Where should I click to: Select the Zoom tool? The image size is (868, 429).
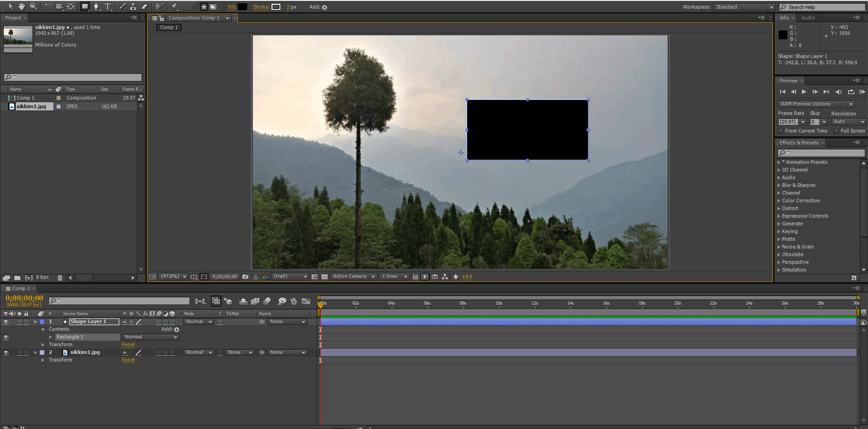32,7
